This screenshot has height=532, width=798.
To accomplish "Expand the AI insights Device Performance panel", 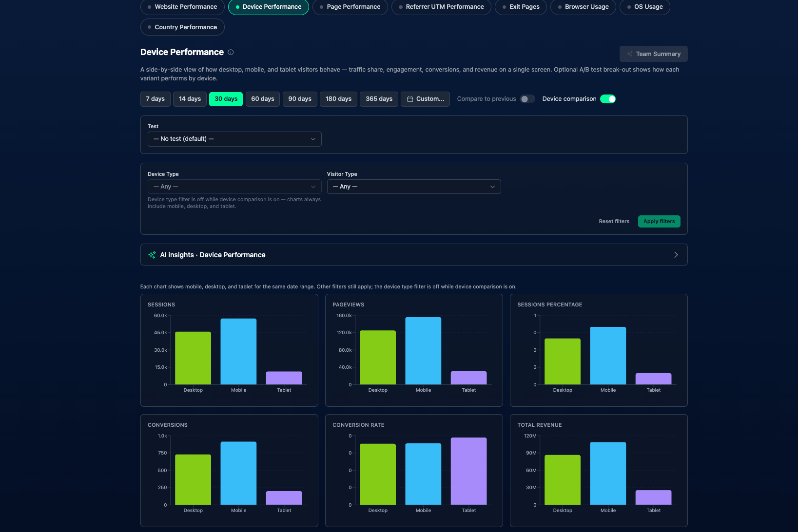I will coord(414,255).
